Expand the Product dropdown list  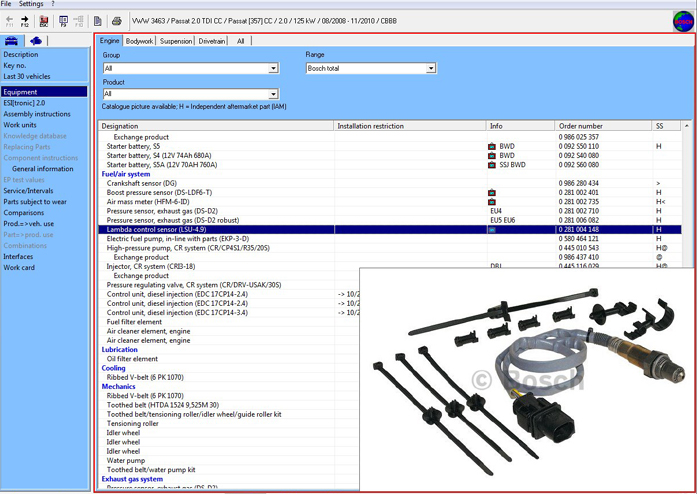[273, 94]
